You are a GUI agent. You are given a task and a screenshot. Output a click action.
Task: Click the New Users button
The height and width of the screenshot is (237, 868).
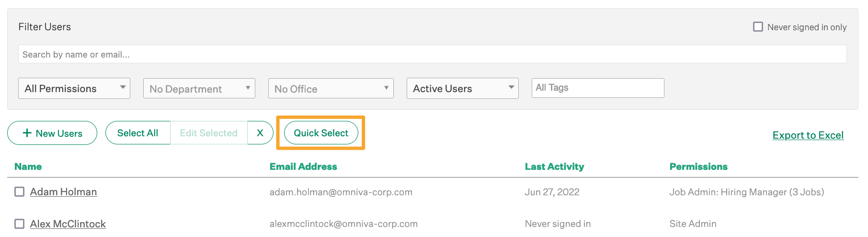(52, 133)
